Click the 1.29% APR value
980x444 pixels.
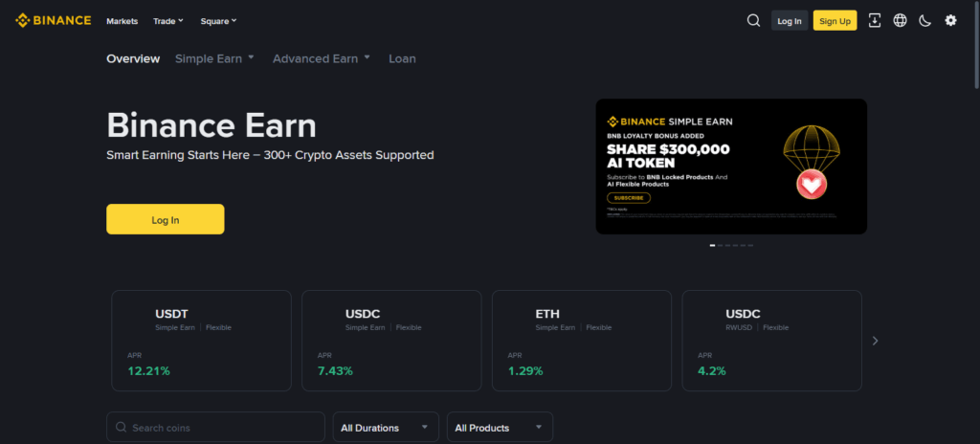click(x=525, y=371)
